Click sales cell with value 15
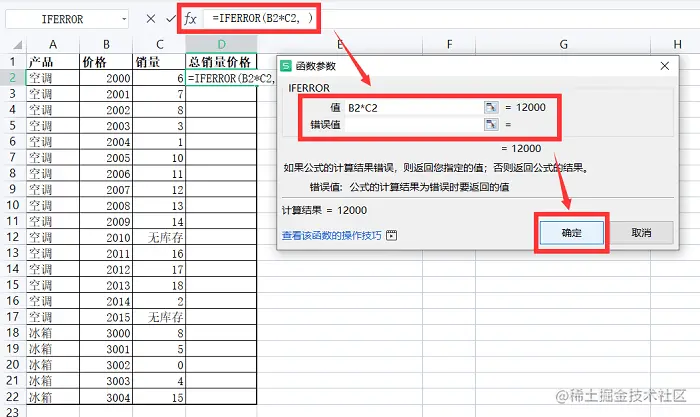This screenshot has height=417, width=700. tap(159, 397)
